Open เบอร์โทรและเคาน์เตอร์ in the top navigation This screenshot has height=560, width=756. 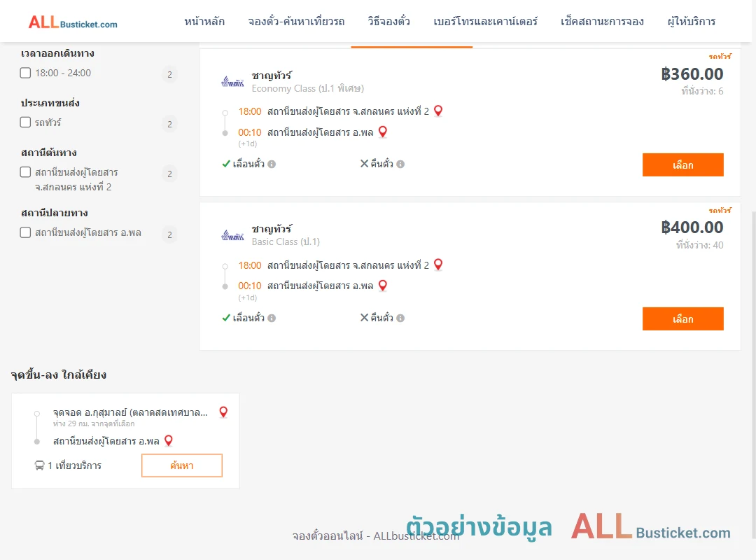point(485,21)
